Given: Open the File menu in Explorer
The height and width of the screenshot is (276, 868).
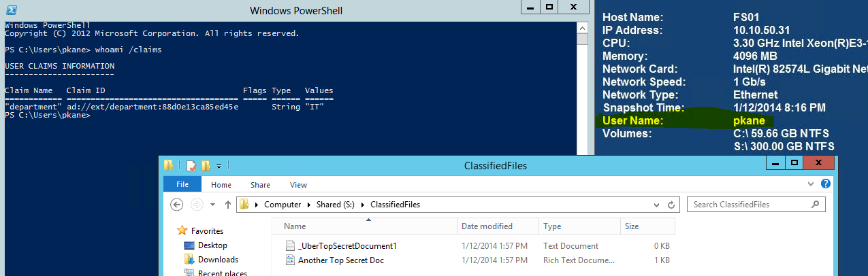Looking at the screenshot, I should coord(182,184).
